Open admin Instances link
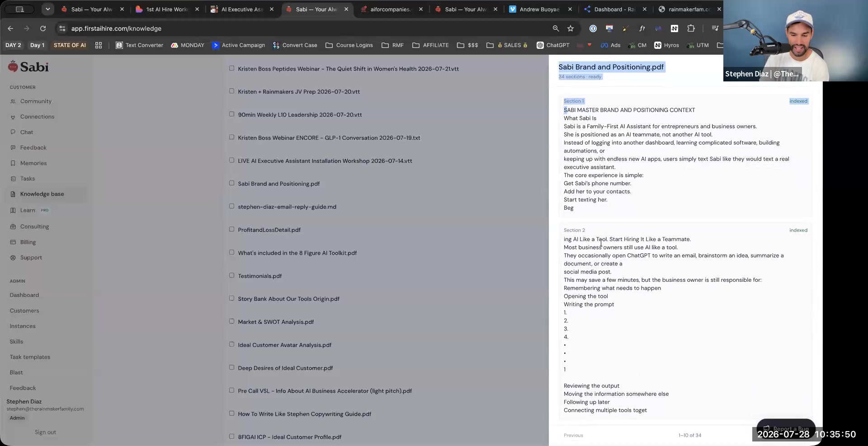This screenshot has height=446, width=868. (23, 326)
